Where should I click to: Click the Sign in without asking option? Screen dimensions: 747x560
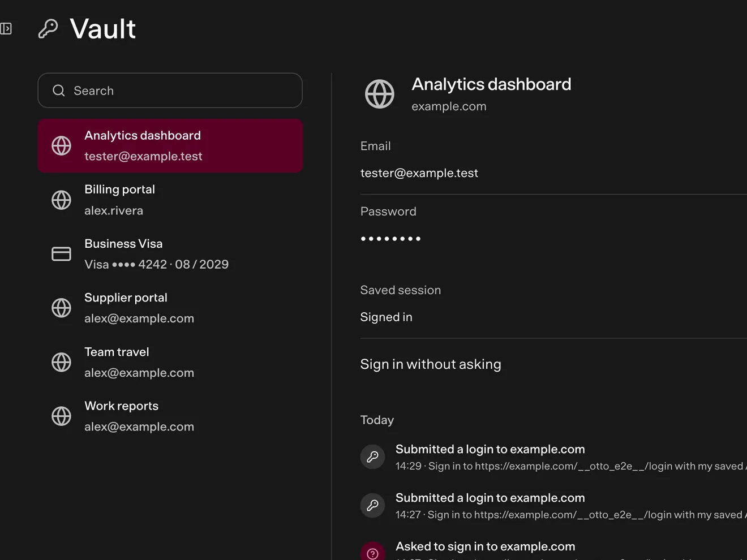tap(431, 364)
